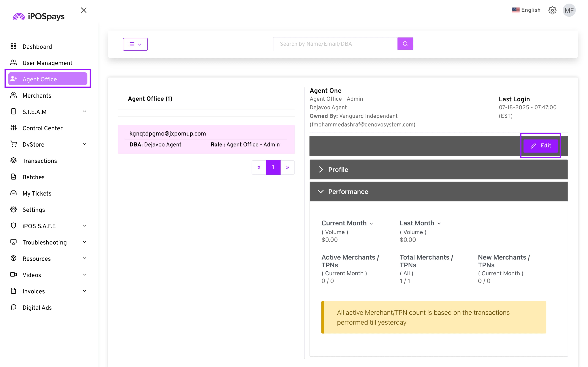Click the Search by Name/Email/DBA field
This screenshot has height=367, width=588.
[x=335, y=44]
